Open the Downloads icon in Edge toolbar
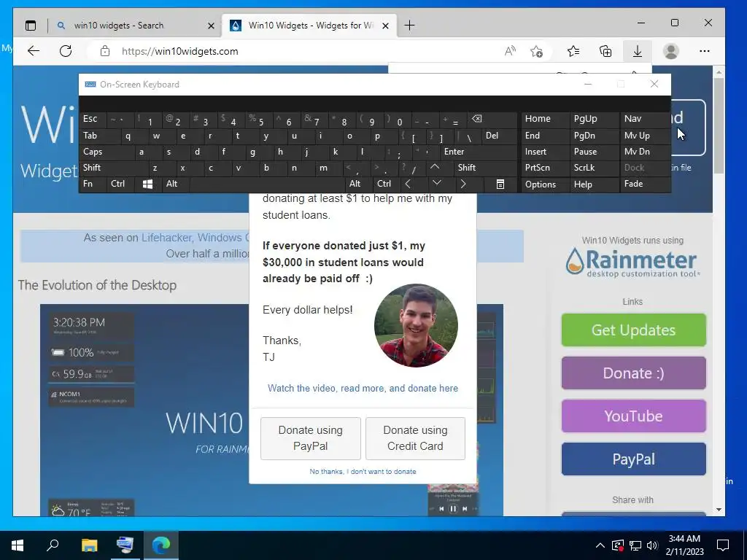Screen dimensions: 747x560 point(638,51)
